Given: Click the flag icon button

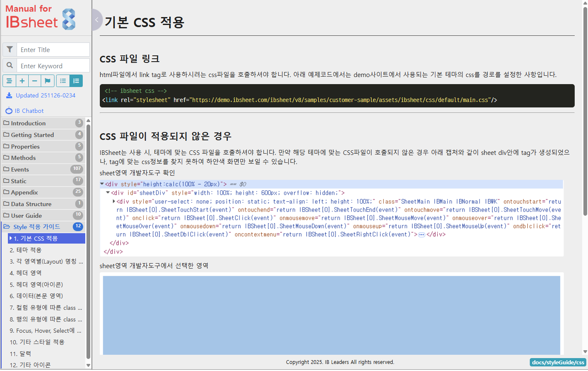Looking at the screenshot, I should point(47,81).
